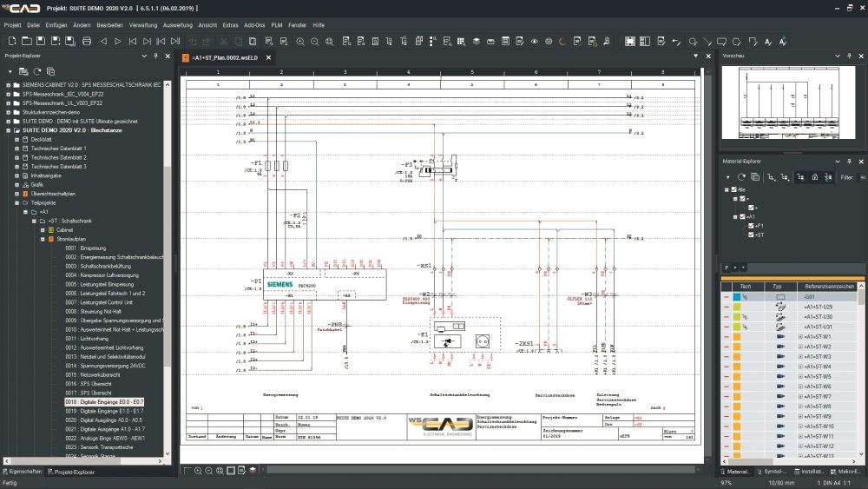Open the Material-Explorer panel dropdown chevron

[838, 162]
